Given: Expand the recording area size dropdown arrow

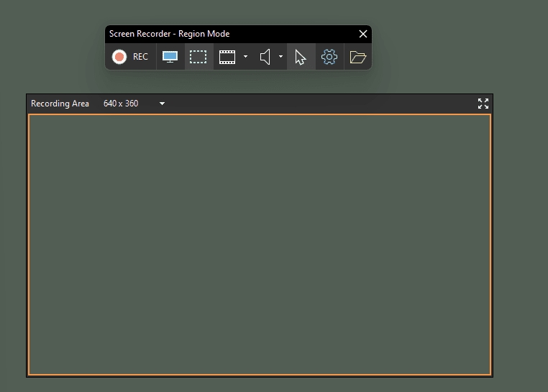Looking at the screenshot, I should point(162,104).
